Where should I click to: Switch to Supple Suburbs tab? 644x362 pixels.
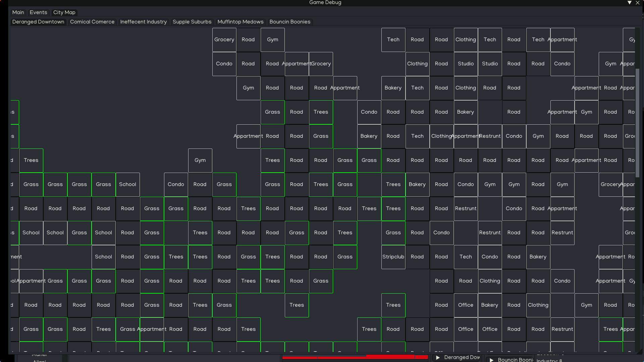pos(192,22)
